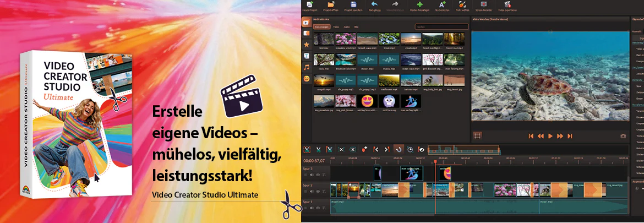This screenshot has width=644, height=223.
Task: Open the text T sidebar panel
Action: (307, 56)
